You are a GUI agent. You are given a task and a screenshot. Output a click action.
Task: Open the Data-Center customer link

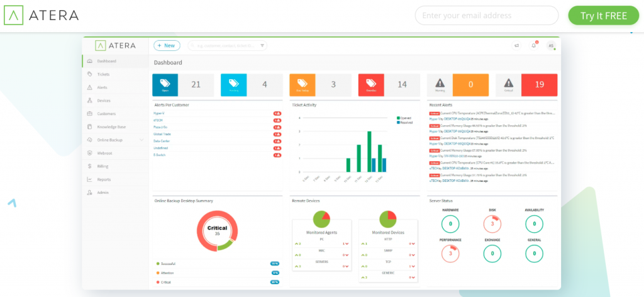pos(161,141)
